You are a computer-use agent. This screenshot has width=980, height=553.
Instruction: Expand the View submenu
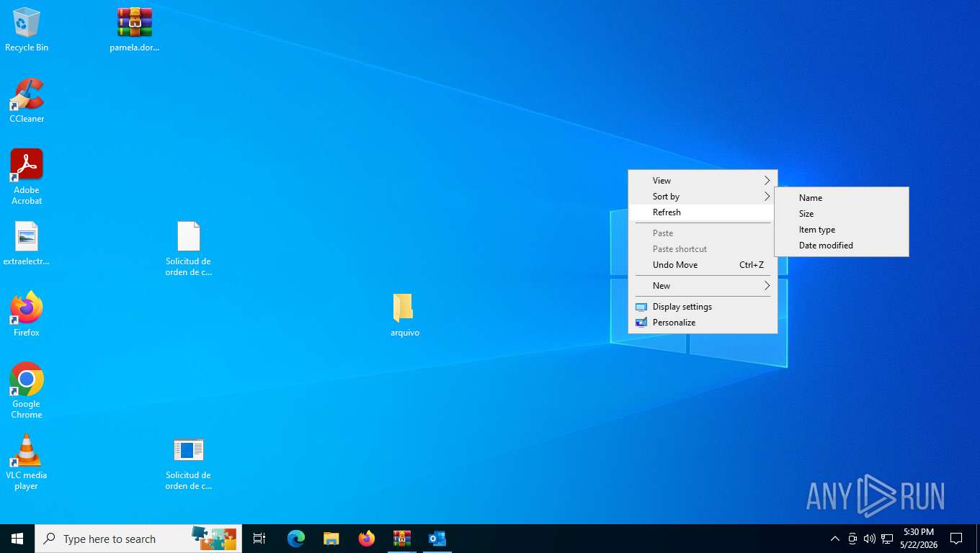click(703, 181)
